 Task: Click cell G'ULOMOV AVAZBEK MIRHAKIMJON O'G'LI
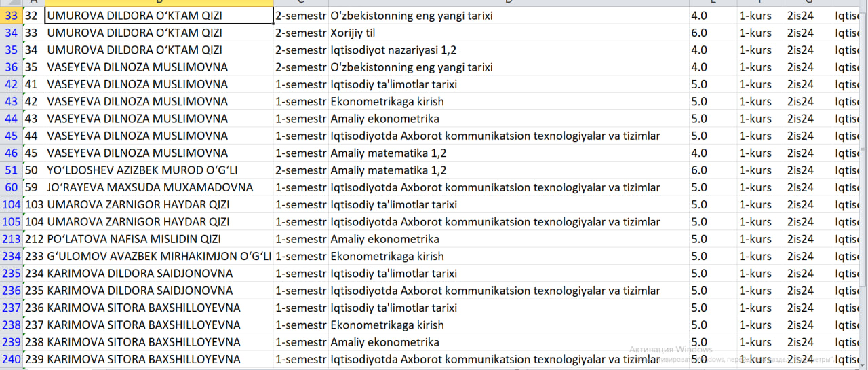(x=159, y=256)
